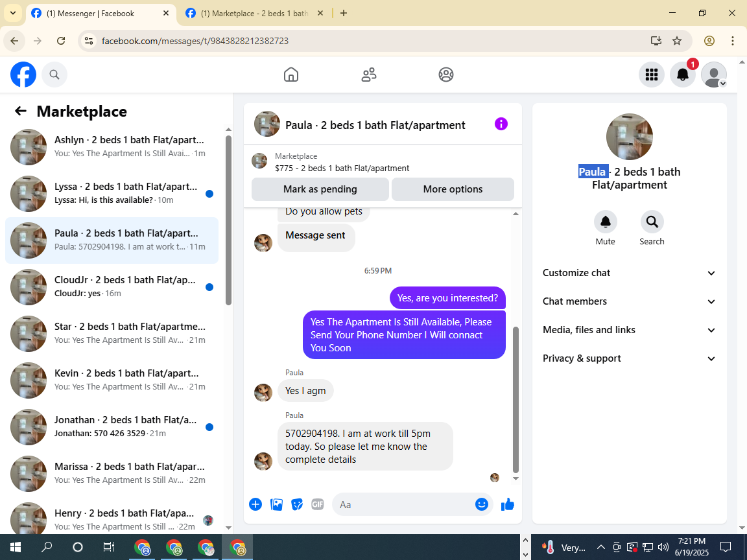Open the Chrome profile icon
747x560 pixels.
(x=709, y=41)
